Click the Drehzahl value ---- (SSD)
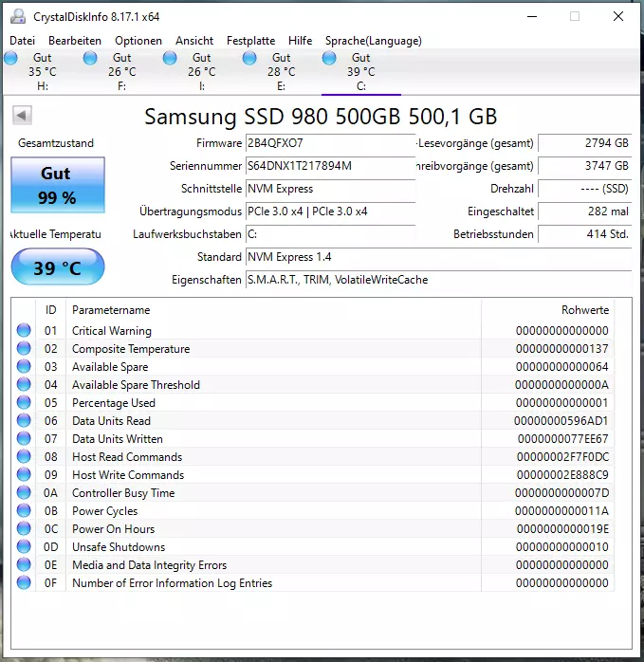Viewport: 644px width, 662px height. coord(585,189)
